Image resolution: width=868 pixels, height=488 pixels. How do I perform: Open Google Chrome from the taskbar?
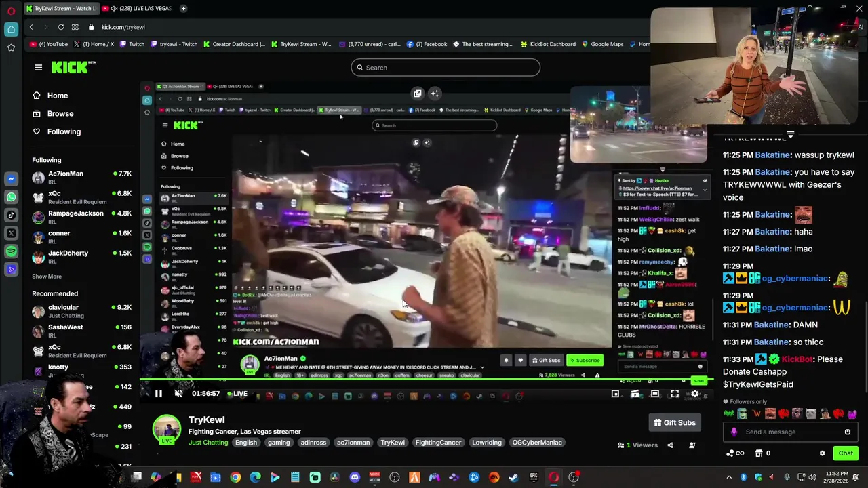235,477
